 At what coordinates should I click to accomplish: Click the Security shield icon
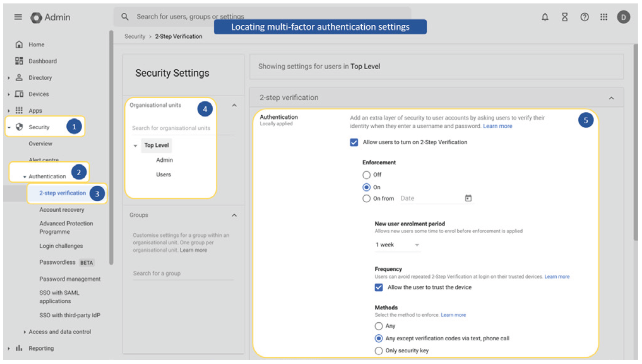(x=19, y=127)
